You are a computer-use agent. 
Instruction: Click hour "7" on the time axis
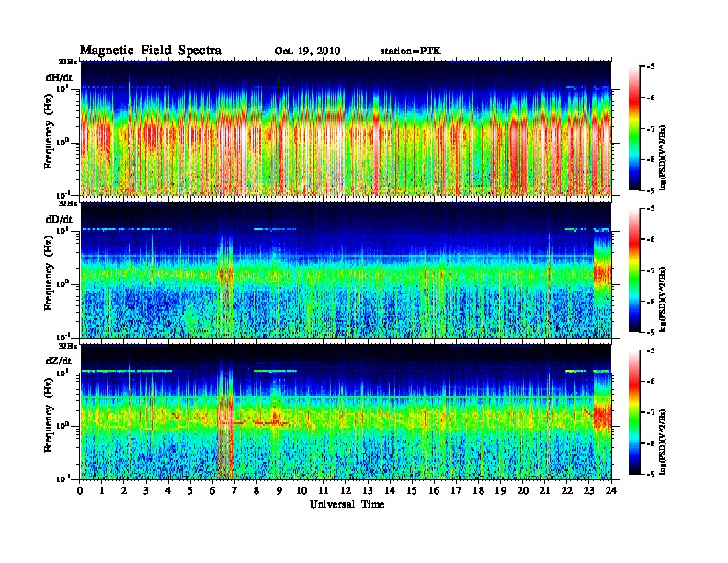pyautogui.click(x=235, y=490)
